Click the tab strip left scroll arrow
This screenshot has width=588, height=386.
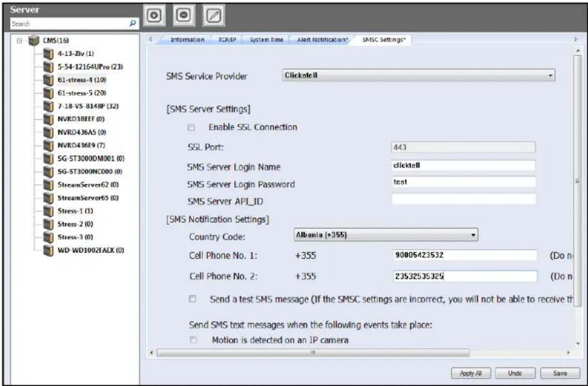coord(150,39)
